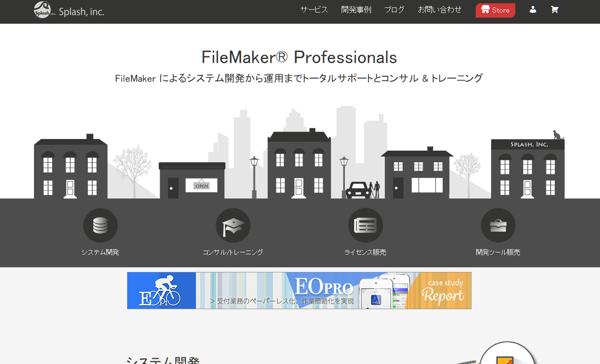Open the ブログ menu
Image resolution: width=600 pixels, height=364 pixels.
coord(394,9)
